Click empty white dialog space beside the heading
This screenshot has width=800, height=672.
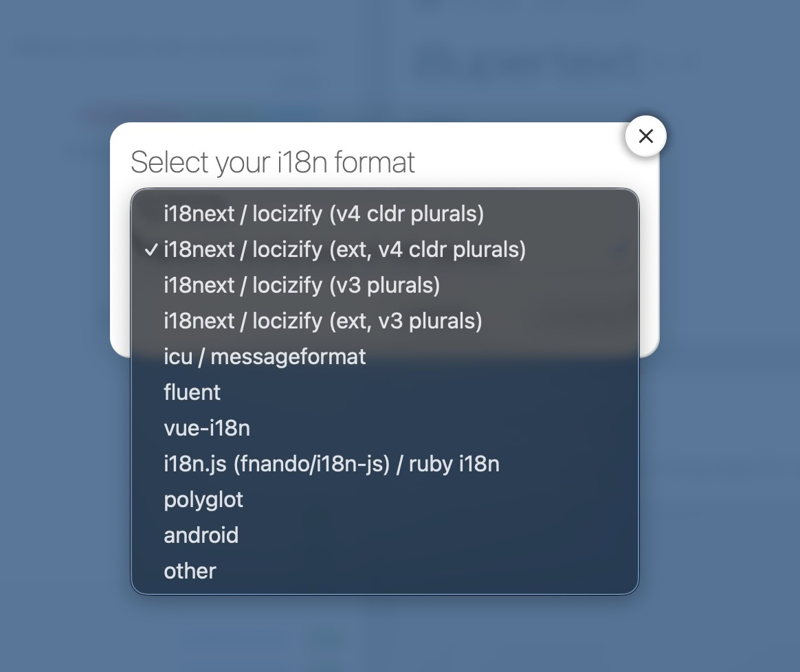pyautogui.click(x=522, y=162)
